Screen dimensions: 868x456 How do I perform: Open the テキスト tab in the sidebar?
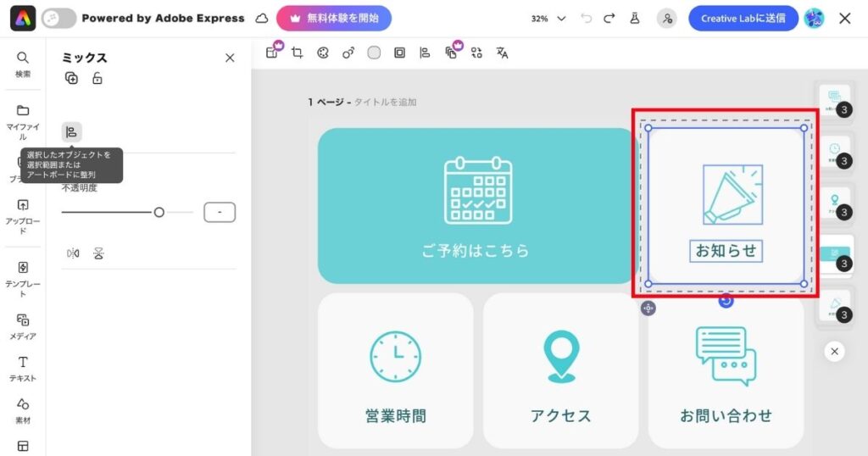pyautogui.click(x=23, y=368)
